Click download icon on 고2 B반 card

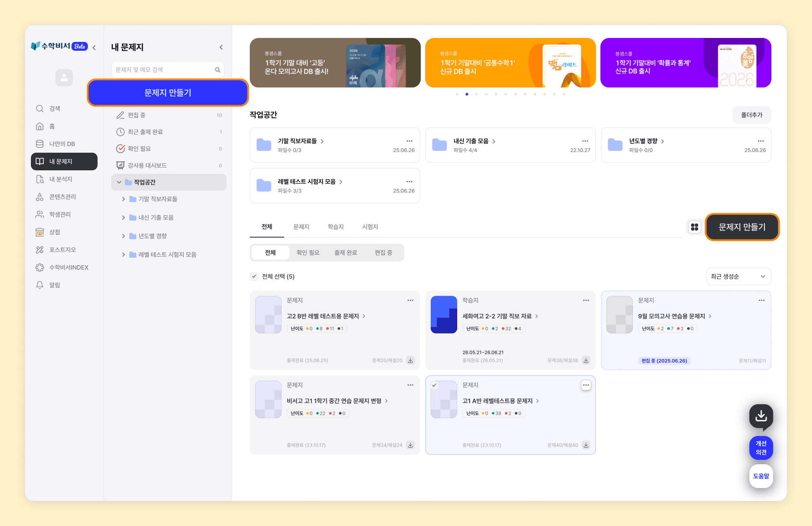pos(410,361)
